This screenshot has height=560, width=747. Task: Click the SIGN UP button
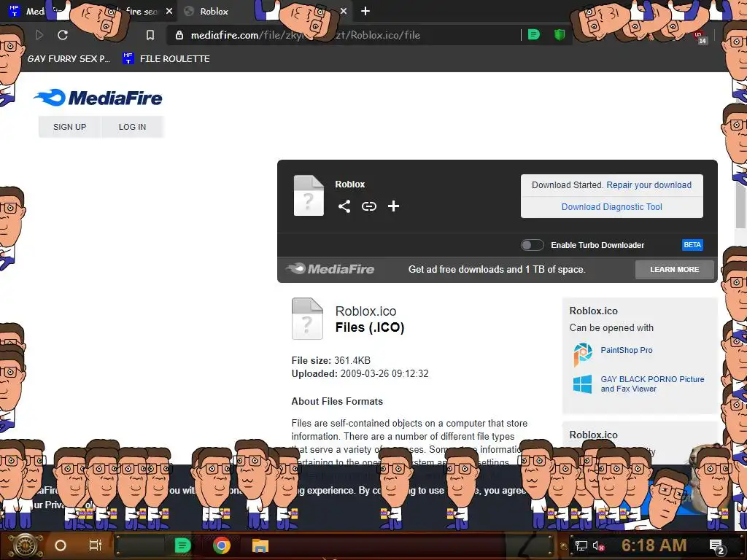(69, 127)
